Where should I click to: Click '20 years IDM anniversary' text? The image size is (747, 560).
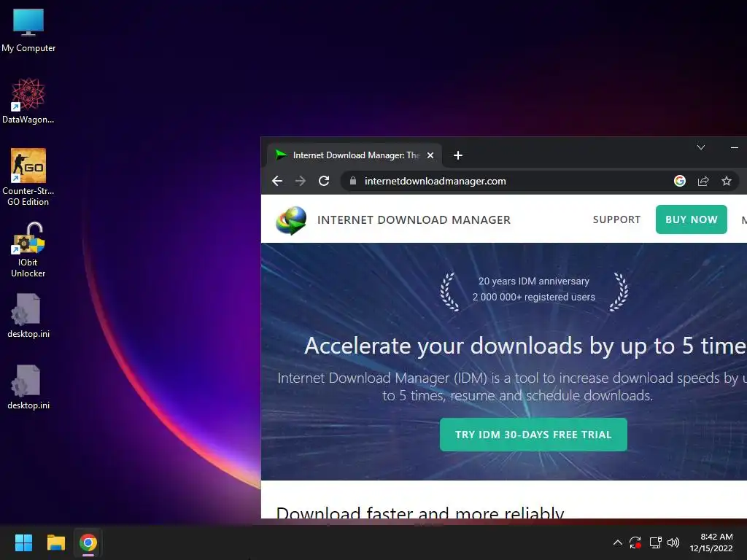533,281
